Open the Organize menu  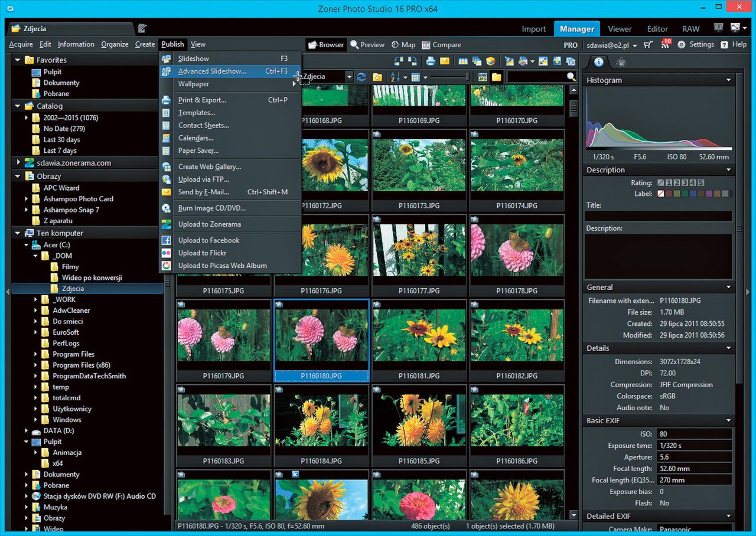115,44
